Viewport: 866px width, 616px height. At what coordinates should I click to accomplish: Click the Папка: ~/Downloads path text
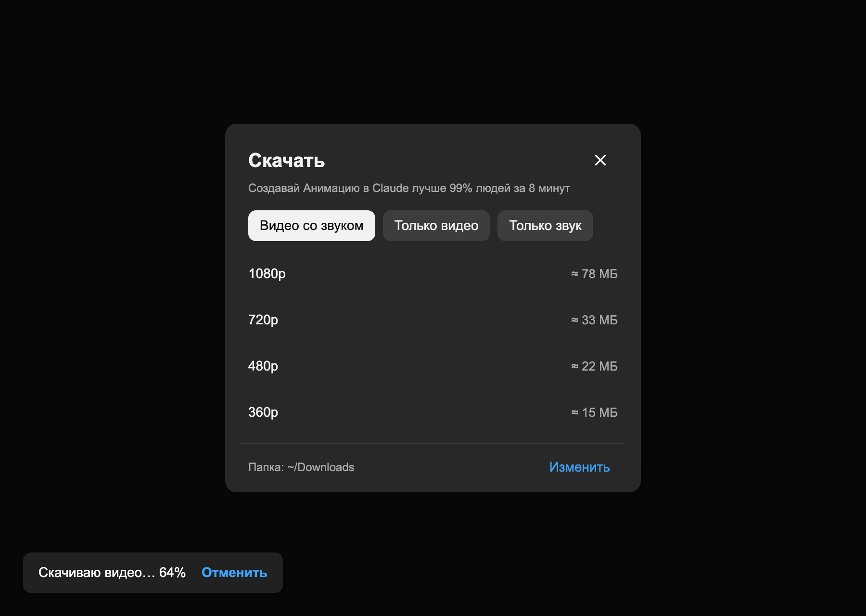tap(301, 467)
